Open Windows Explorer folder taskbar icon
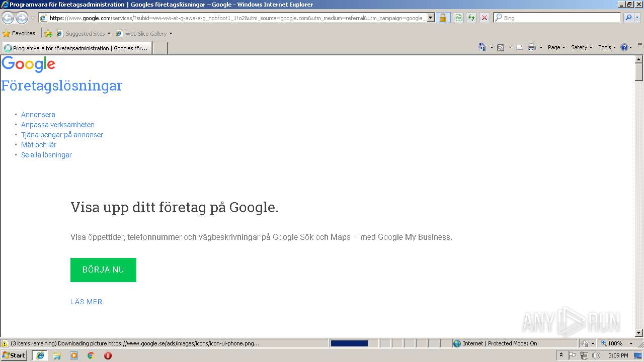The width and height of the screenshot is (644, 362). (x=57, y=355)
